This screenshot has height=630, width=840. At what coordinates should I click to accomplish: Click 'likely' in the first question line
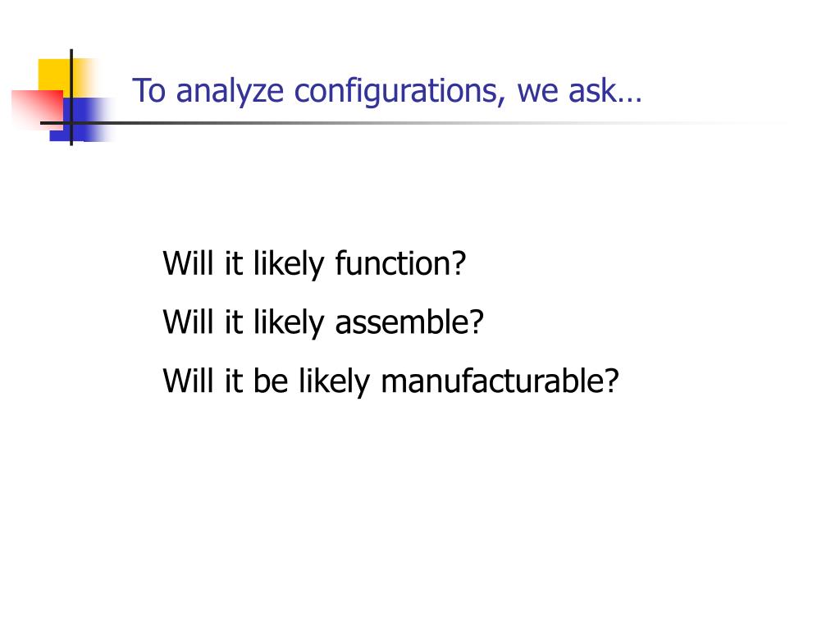[289, 264]
